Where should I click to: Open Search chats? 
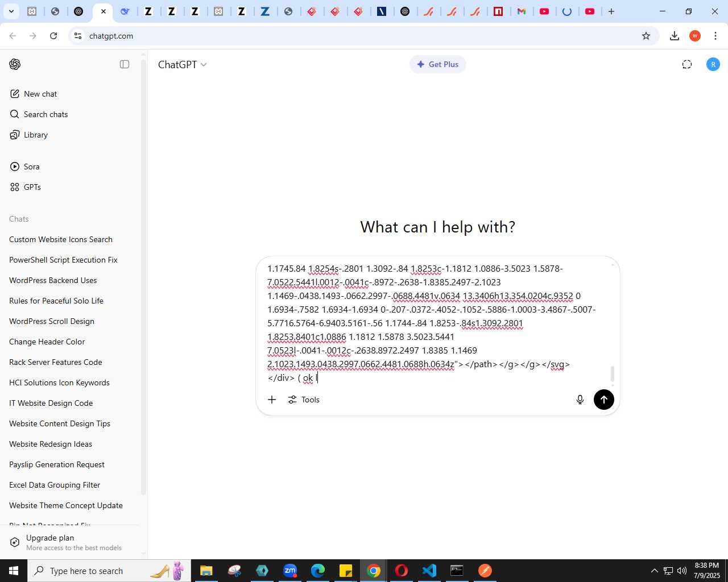(39, 114)
